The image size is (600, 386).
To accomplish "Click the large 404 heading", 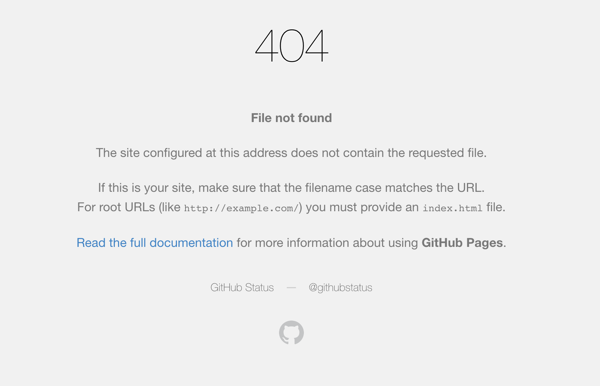I will tap(291, 46).
